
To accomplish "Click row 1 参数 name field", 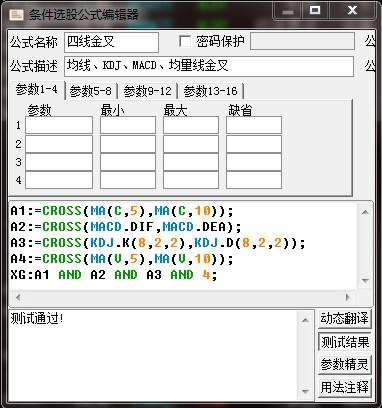I will 59,125.
